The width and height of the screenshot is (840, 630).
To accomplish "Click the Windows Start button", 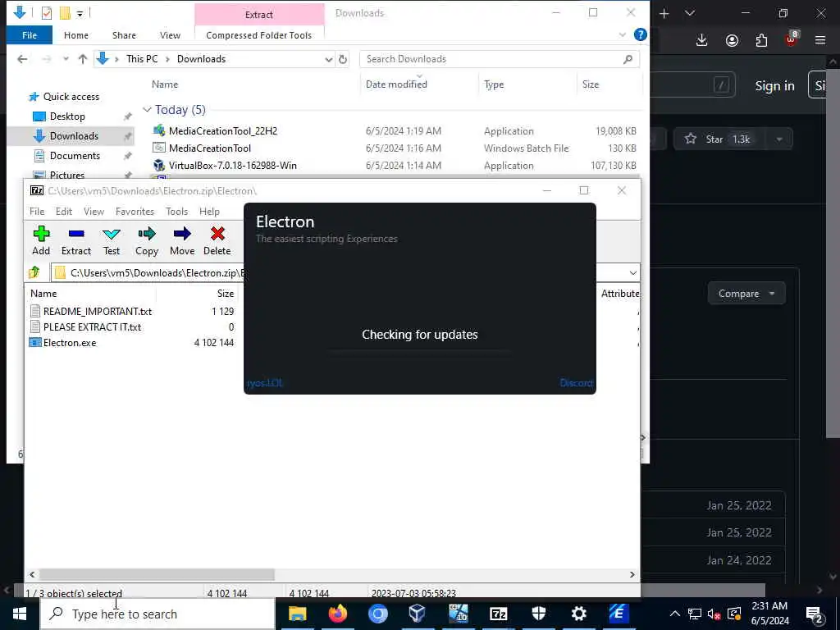I will point(20,614).
